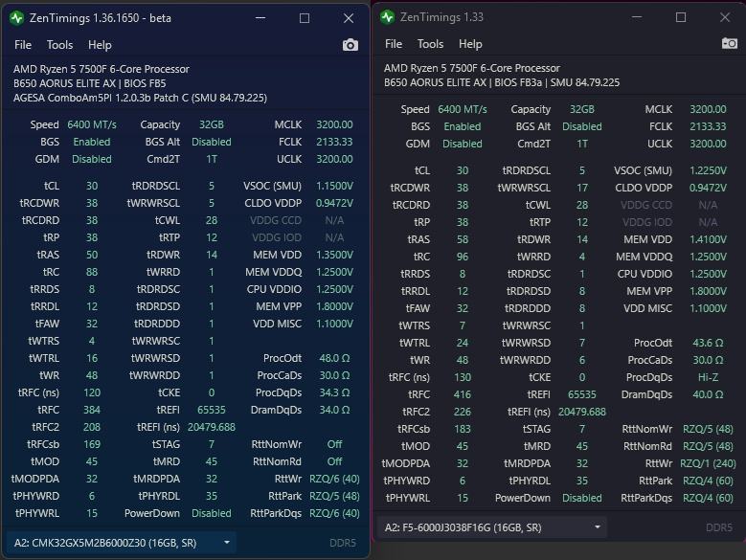This screenshot has width=746, height=560.
Task: Click the ProcOdt value 43.6 Ω
Action: point(708,343)
